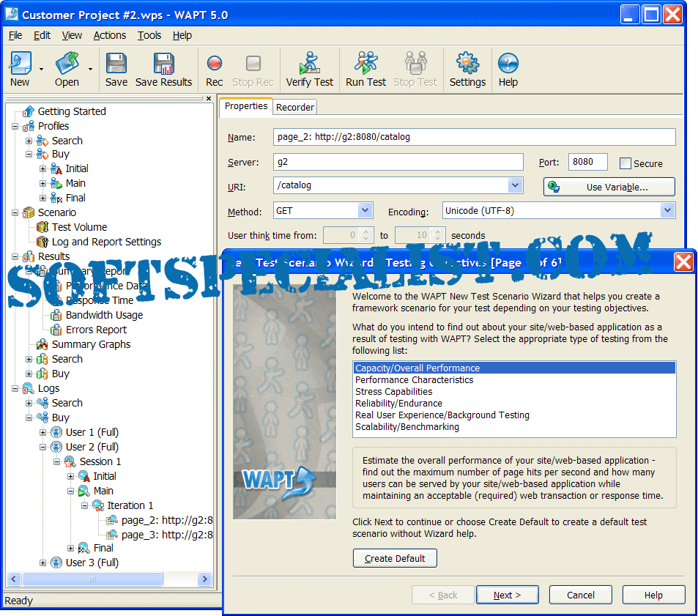The image size is (698, 616).
Task: Click the Errors Report icon
Action: pyautogui.click(x=56, y=330)
